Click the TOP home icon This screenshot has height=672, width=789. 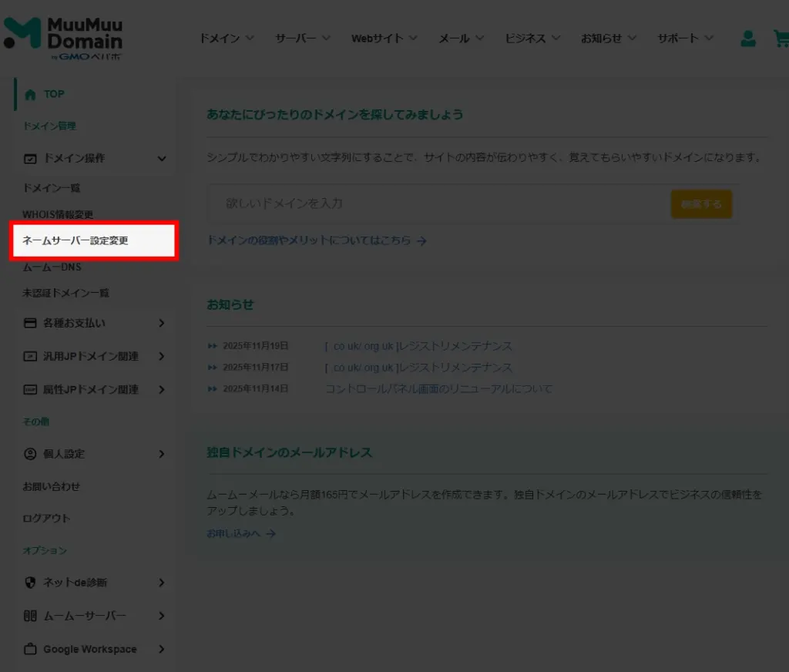(x=30, y=94)
